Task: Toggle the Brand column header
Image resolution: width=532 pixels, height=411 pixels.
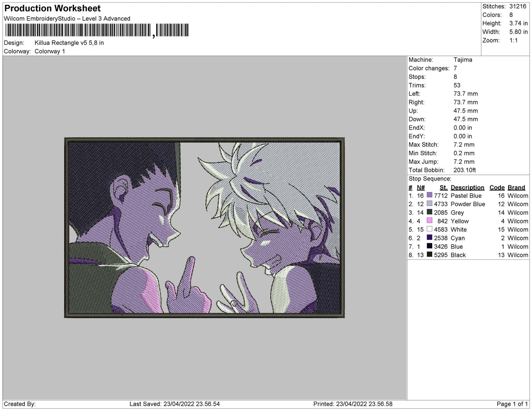Action: [516, 187]
